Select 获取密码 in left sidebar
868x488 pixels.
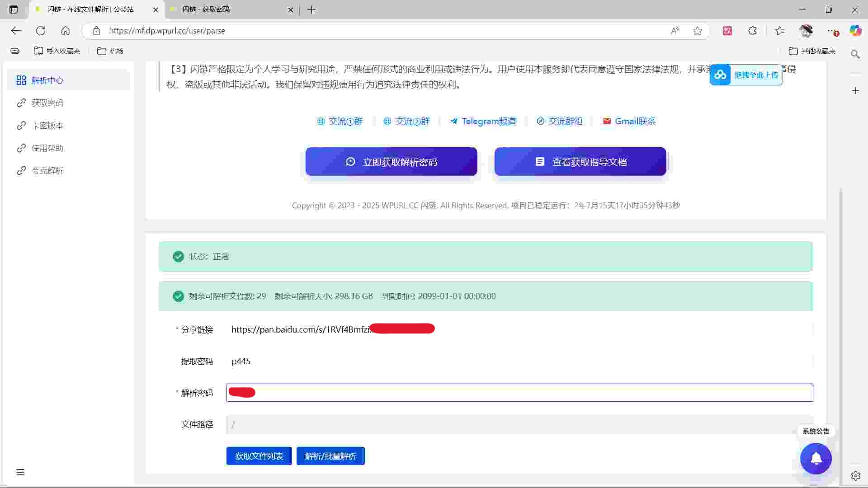47,103
